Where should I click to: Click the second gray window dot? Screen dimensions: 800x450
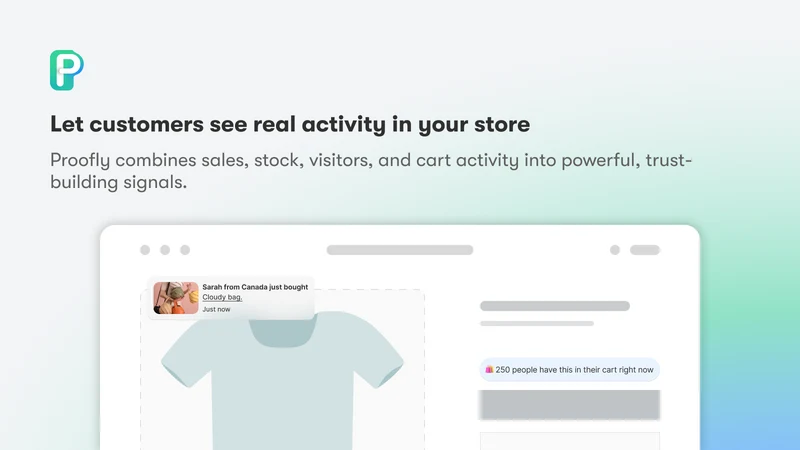165,250
